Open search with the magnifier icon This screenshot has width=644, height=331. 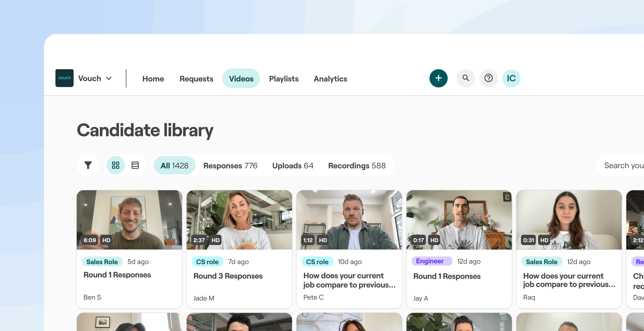(466, 78)
